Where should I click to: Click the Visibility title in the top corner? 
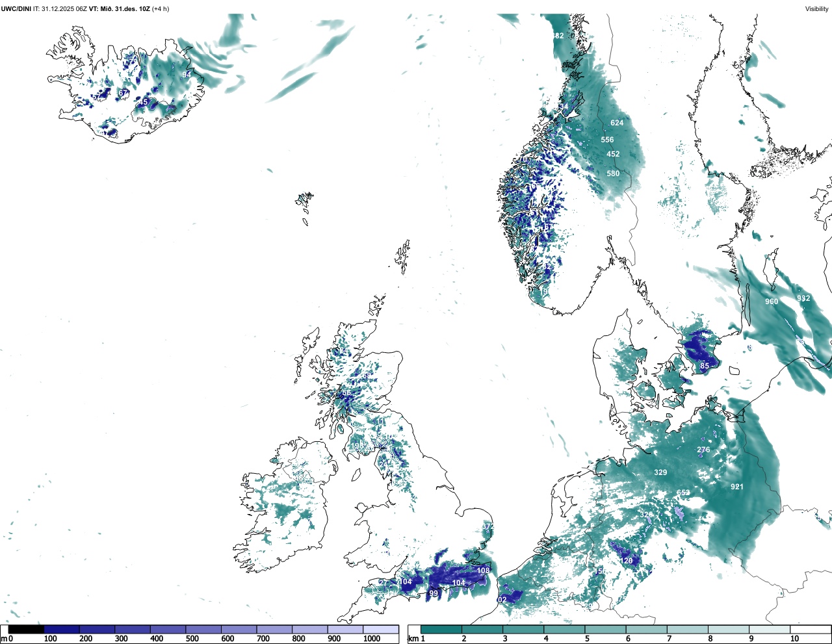pyautogui.click(x=817, y=9)
